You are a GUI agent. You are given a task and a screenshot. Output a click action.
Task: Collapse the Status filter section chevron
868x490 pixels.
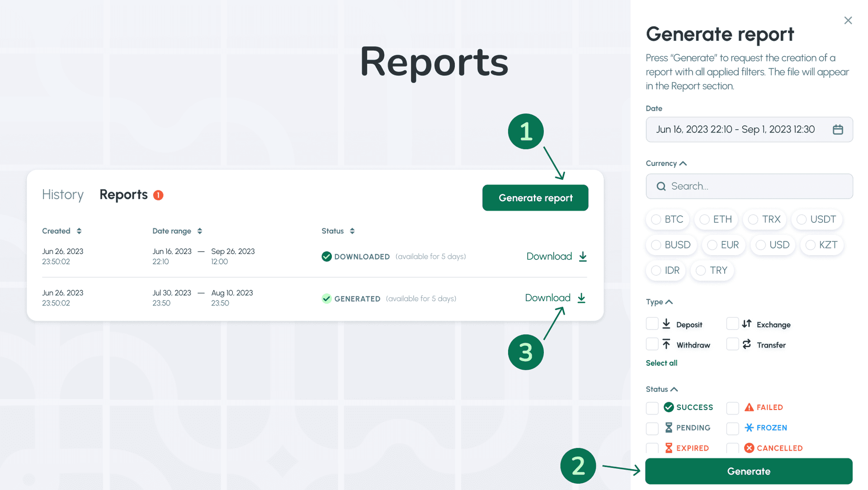pos(674,389)
